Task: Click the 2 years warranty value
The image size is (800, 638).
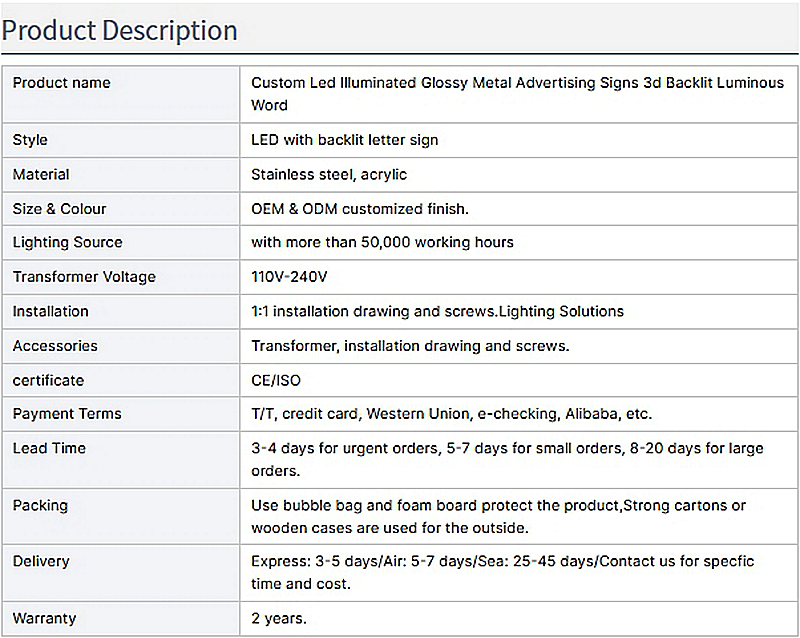Action: point(279,619)
